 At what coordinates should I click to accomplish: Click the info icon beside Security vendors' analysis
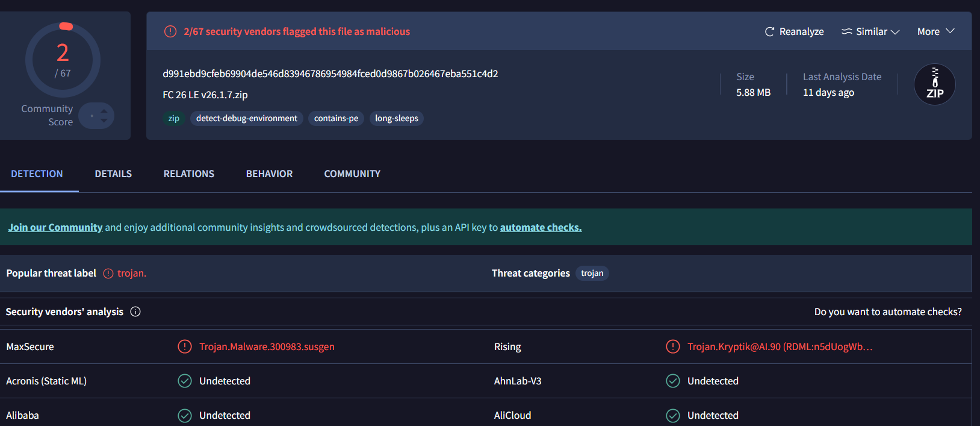(x=135, y=312)
